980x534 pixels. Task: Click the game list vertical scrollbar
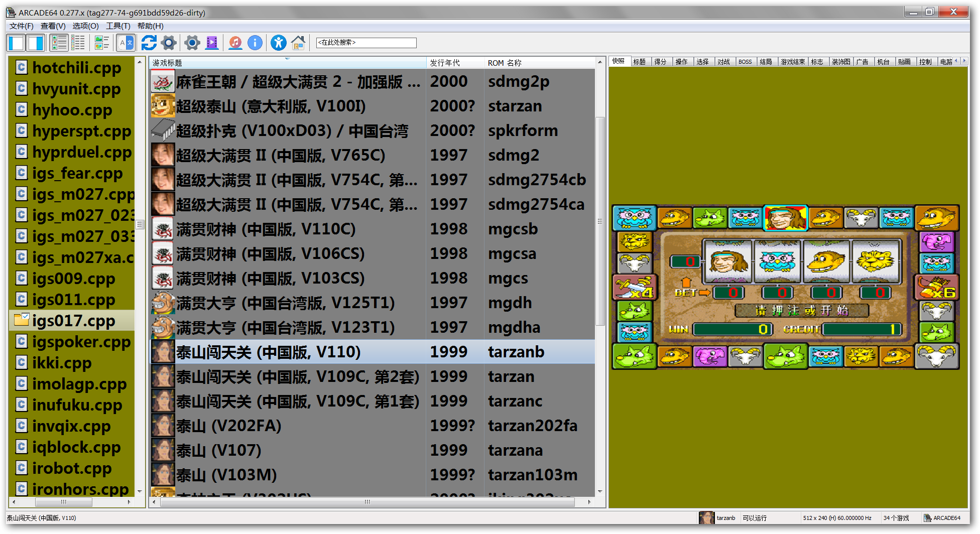600,221
